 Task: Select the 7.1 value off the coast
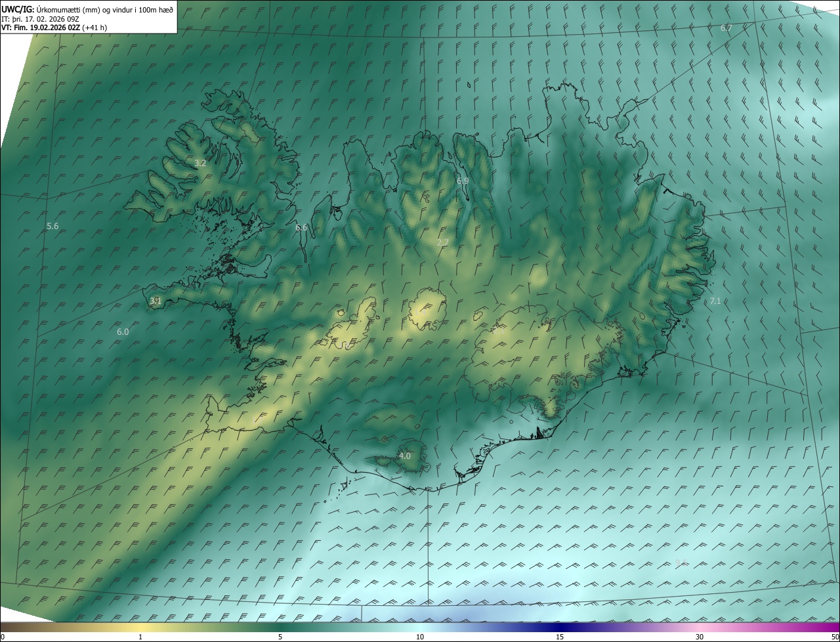[x=715, y=301]
